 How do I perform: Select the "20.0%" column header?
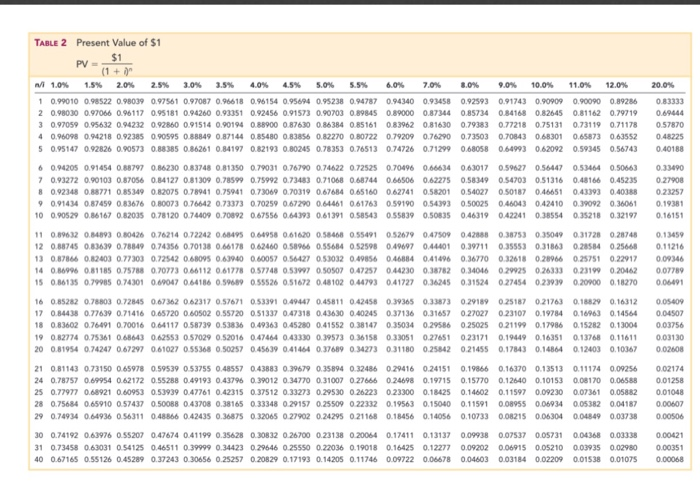tap(662, 85)
